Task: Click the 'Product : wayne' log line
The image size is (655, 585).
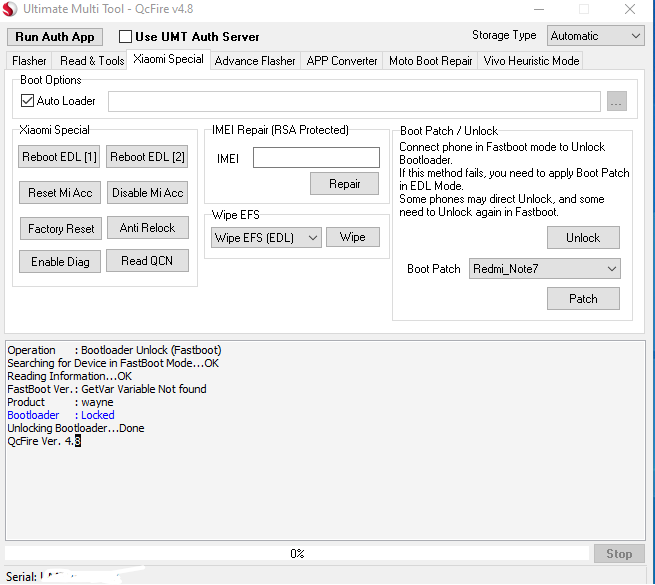Action: pyautogui.click(x=60, y=402)
